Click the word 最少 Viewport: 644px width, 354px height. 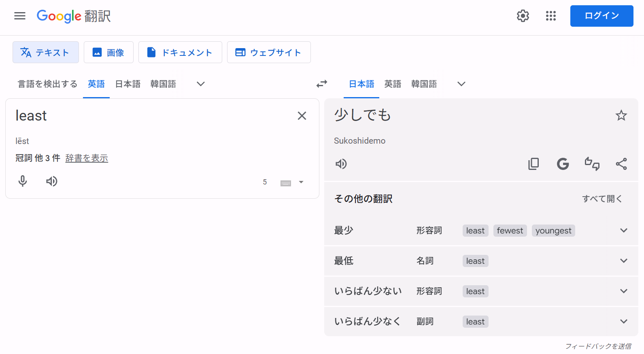coord(344,230)
